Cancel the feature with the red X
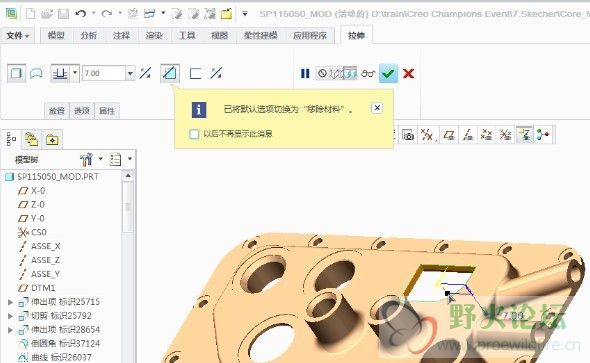The image size is (590, 363). click(408, 73)
